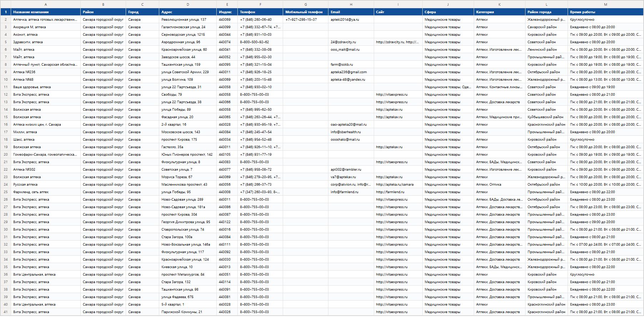Select row 10 by its row number

pyautogui.click(x=5, y=80)
